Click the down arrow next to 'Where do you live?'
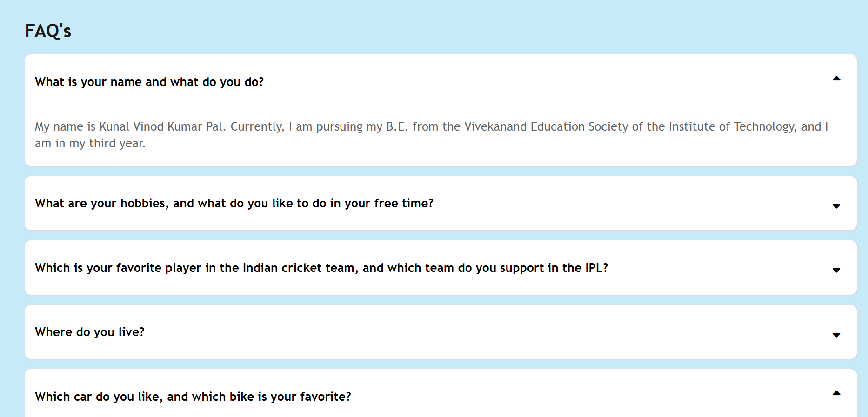Screen dimensions: 868x417 (x=836, y=335)
